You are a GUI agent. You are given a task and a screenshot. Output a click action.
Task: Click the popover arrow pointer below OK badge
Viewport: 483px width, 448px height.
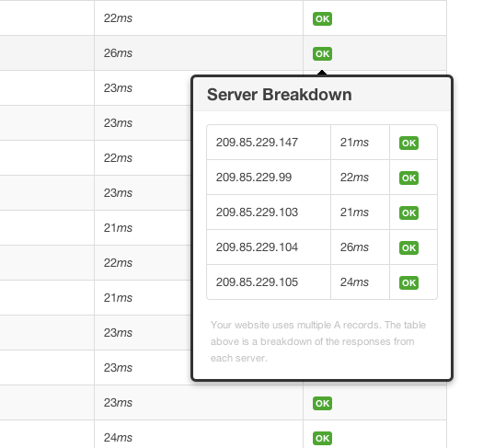(x=322, y=73)
